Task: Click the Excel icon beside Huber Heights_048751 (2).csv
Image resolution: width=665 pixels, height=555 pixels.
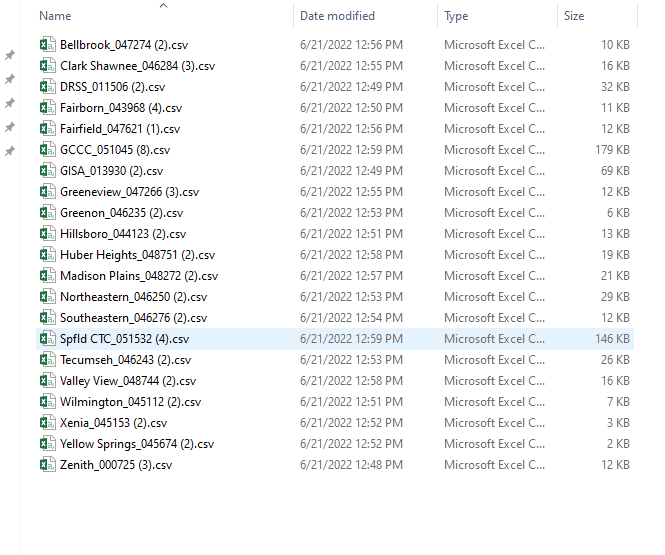Action: [x=48, y=254]
